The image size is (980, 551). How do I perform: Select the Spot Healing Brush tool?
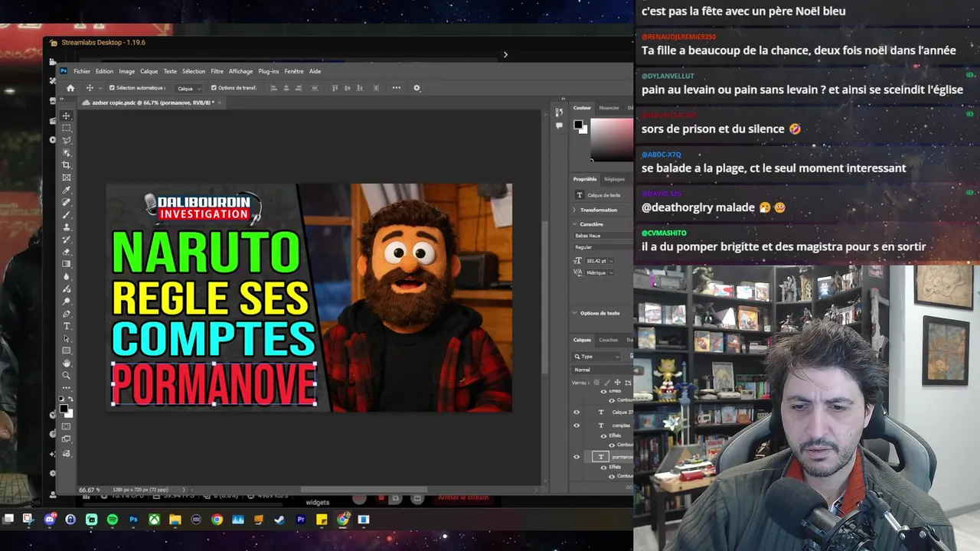point(67,202)
